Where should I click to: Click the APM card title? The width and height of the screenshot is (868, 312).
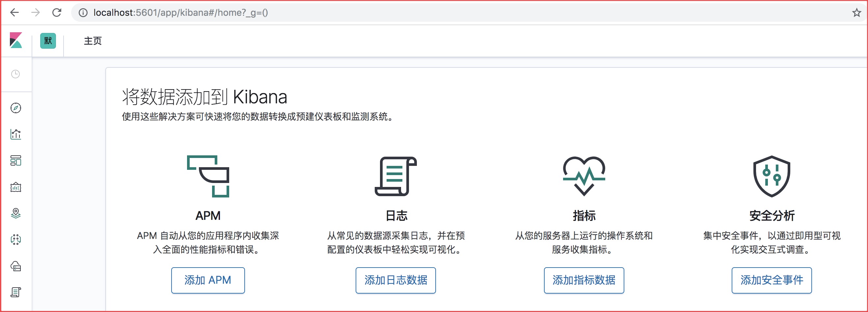click(x=208, y=216)
